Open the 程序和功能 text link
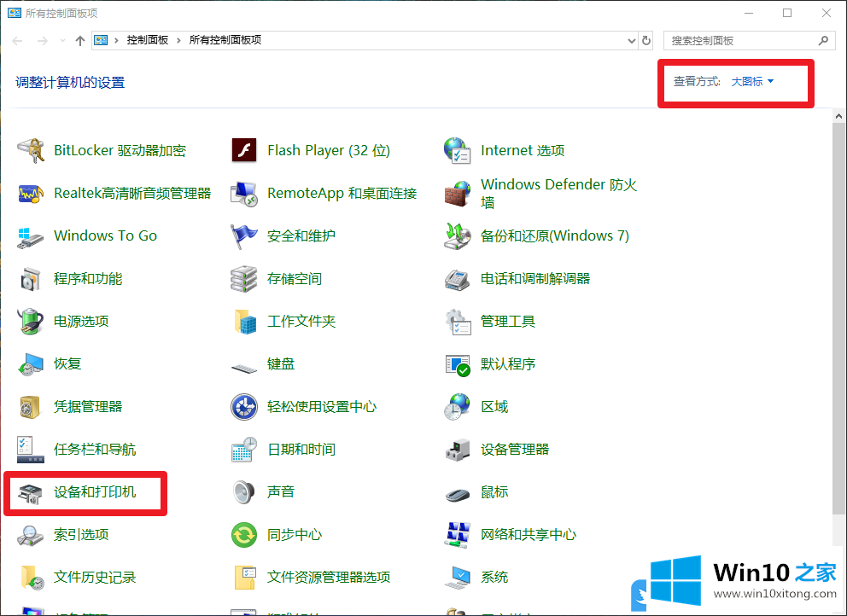The width and height of the screenshot is (847, 616). click(x=88, y=279)
